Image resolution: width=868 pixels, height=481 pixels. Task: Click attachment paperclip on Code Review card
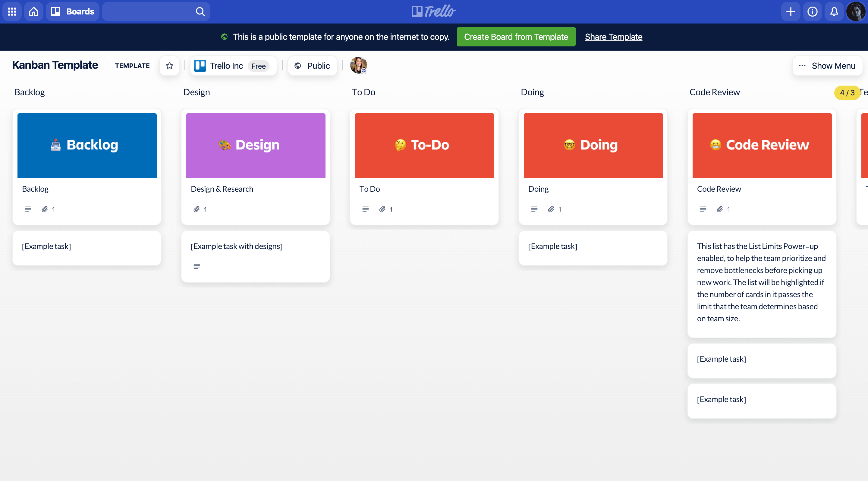click(719, 209)
